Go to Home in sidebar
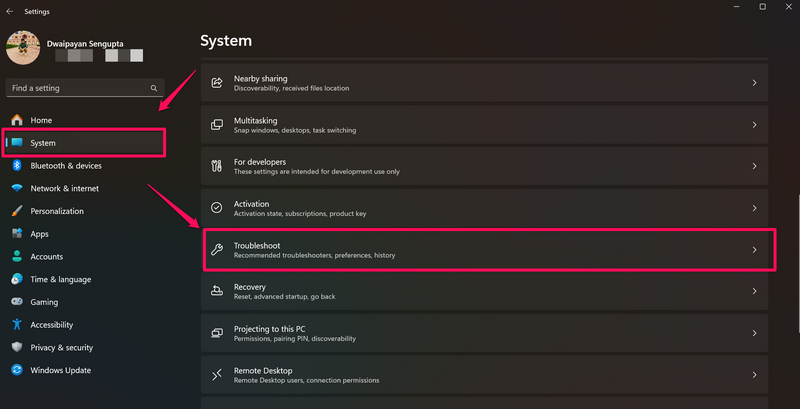 [x=41, y=120]
